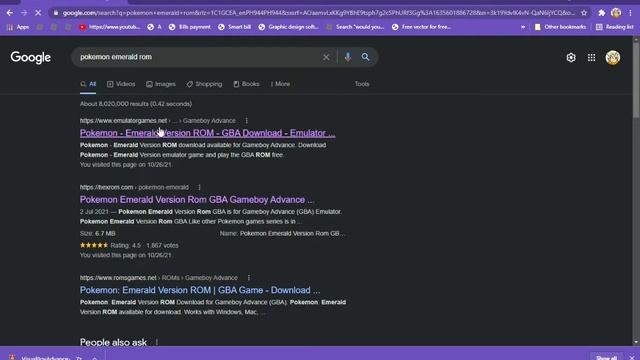640x360 pixels.
Task: Open the Google account avatar
Action: pyautogui.click(x=613, y=58)
